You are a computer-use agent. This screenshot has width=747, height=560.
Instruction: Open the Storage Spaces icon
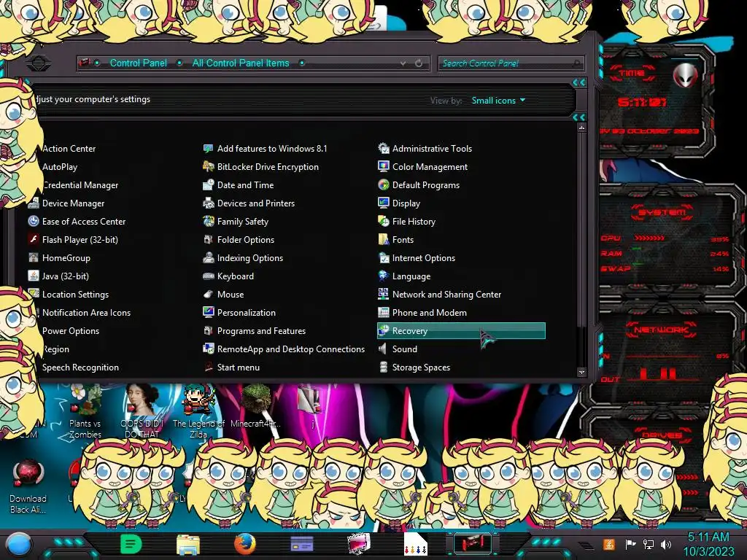[384, 367]
